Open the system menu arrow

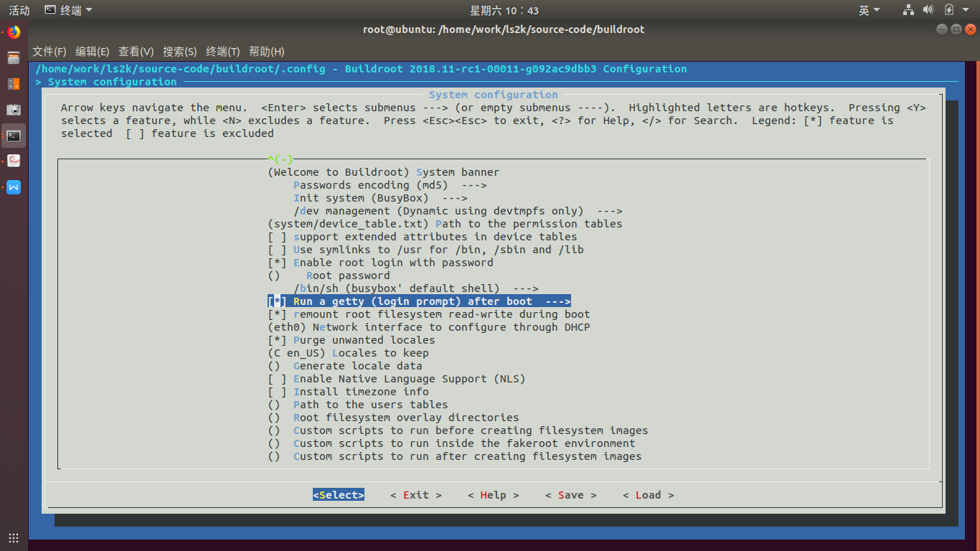pos(966,10)
